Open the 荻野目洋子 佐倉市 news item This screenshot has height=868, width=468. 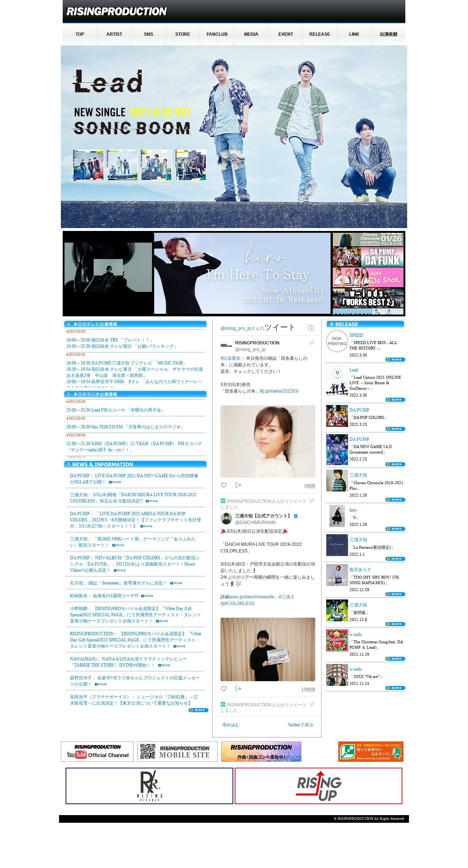click(135, 681)
